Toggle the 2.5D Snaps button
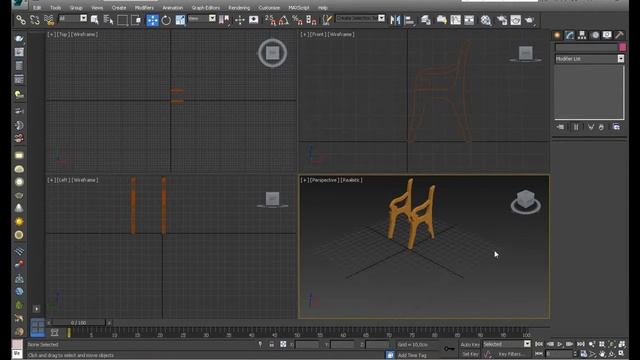 coord(270,20)
